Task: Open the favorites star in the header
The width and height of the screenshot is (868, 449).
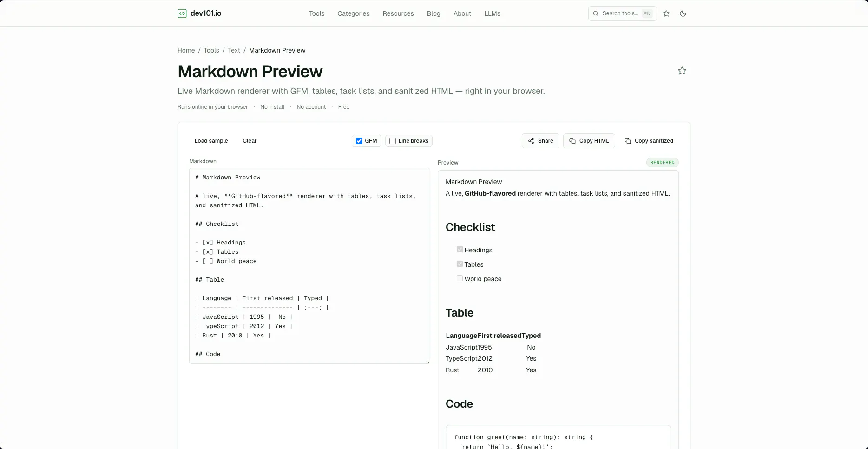Action: (666, 13)
